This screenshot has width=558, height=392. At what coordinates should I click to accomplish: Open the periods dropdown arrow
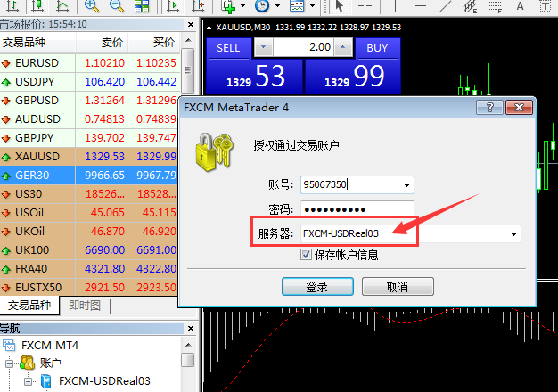coord(277,6)
